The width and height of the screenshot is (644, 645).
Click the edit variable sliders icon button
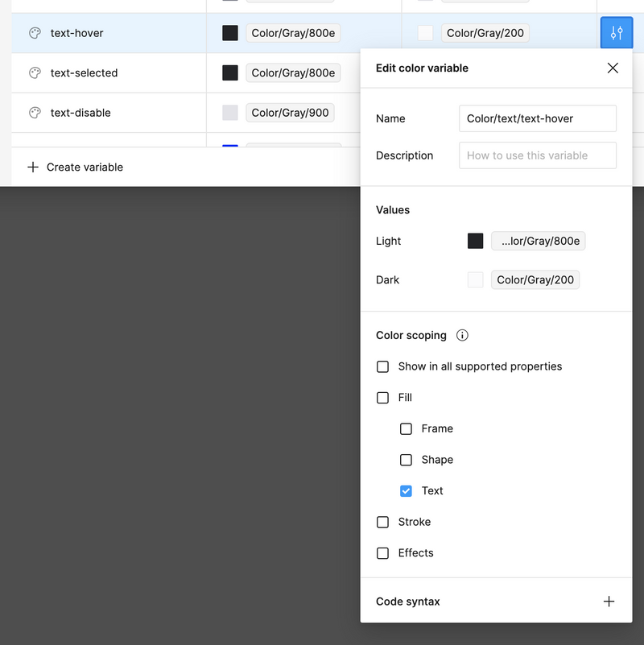[617, 32]
